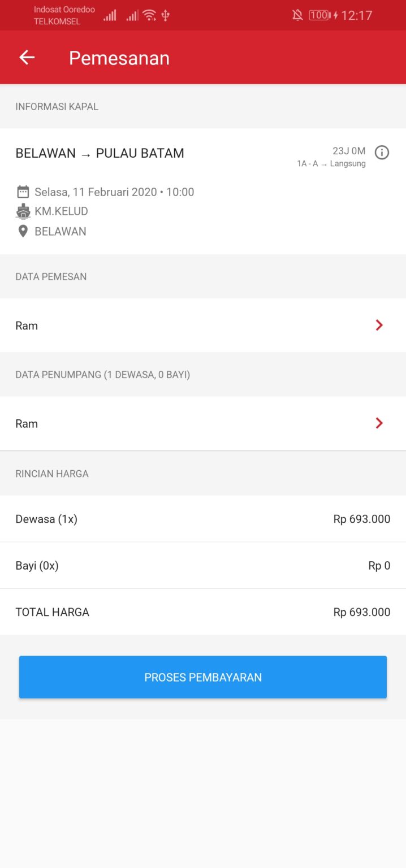Tap the Bayi (0x) price row
This screenshot has height=868, width=406.
click(202, 566)
